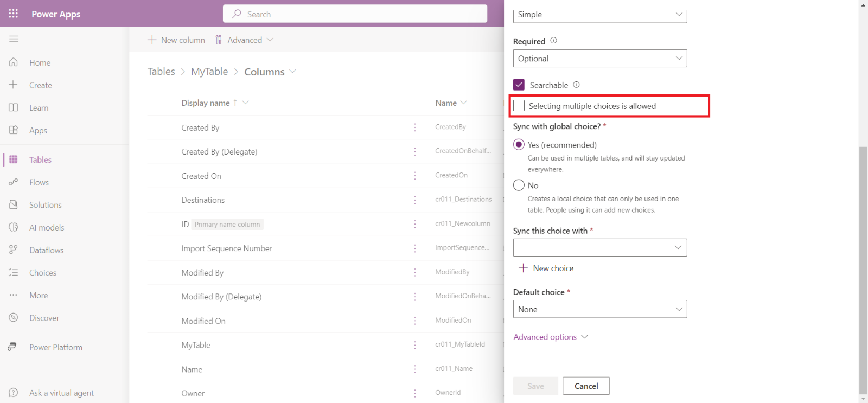Open AI models in left navigation
The height and width of the screenshot is (403, 868).
click(x=47, y=228)
